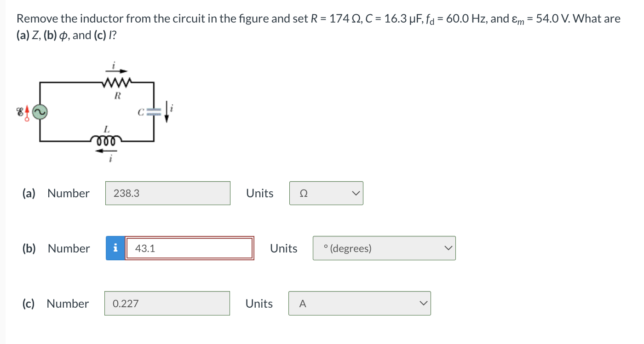This screenshot has width=644, height=344.
Task: Open the units dropdown showing Ω for part (a)
Action: [x=326, y=193]
